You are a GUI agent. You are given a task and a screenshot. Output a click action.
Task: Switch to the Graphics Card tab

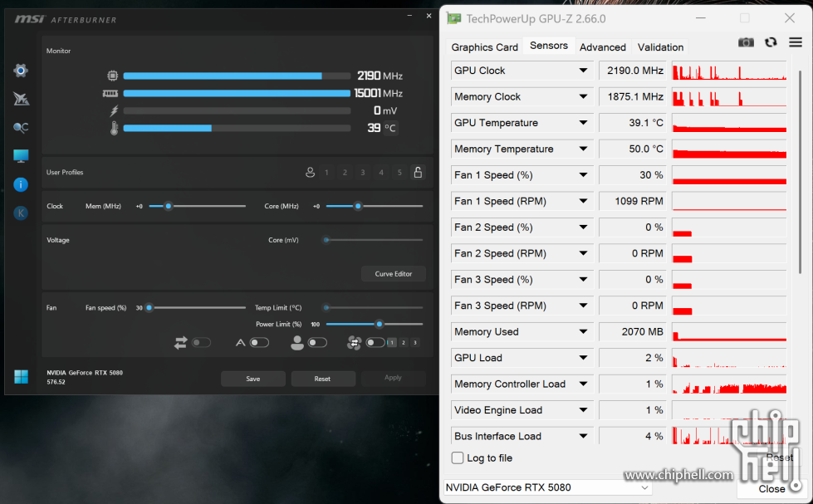(x=484, y=47)
